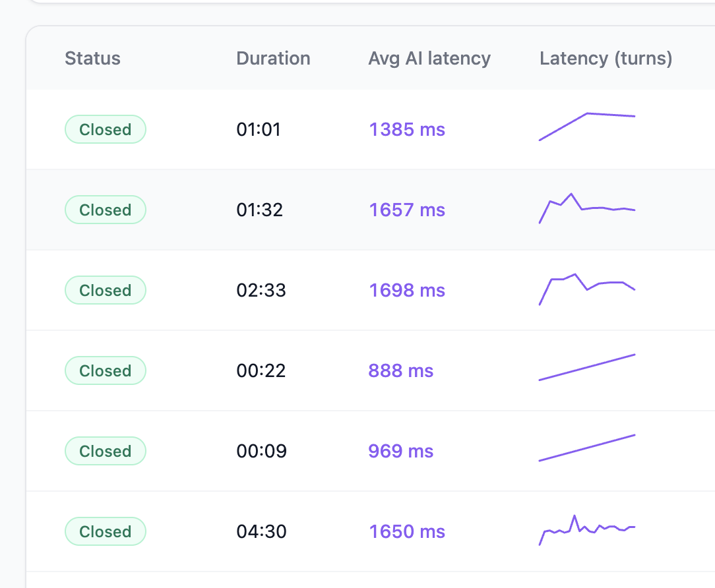The image size is (715, 588).
Task: Select the Closed badge in the 04:30 row
Action: (x=106, y=531)
